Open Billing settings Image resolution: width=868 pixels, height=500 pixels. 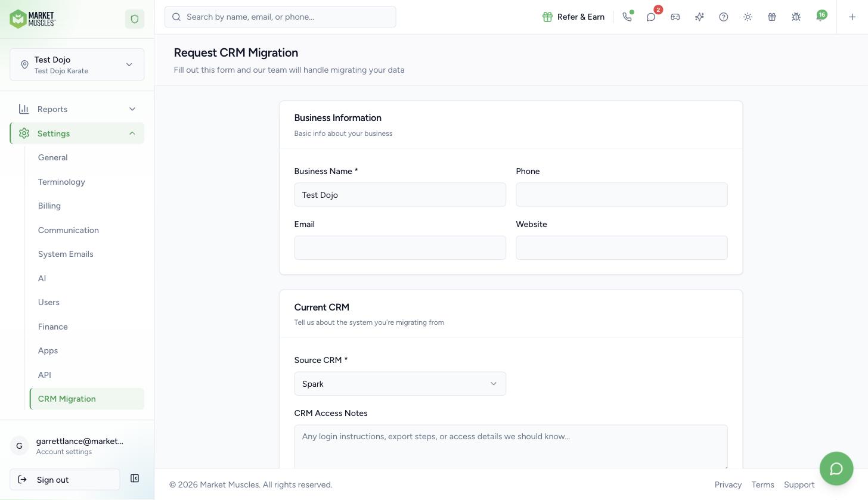pos(49,206)
